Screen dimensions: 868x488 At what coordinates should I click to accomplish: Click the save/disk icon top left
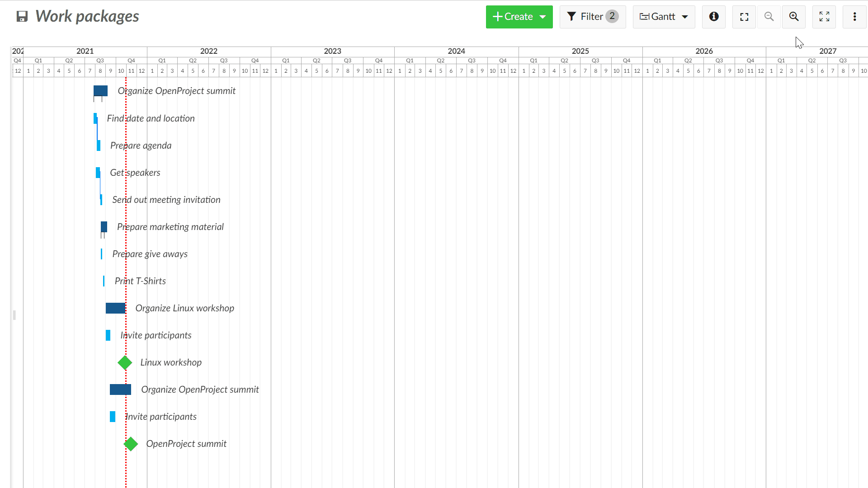coord(21,16)
